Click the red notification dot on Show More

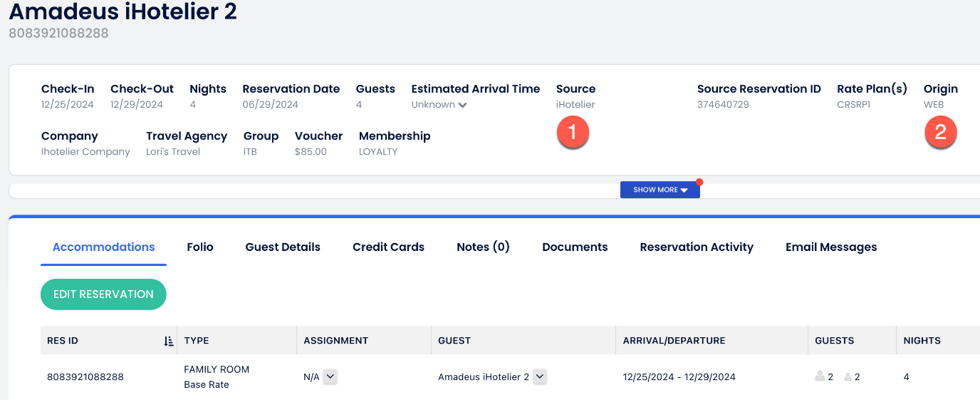(699, 183)
